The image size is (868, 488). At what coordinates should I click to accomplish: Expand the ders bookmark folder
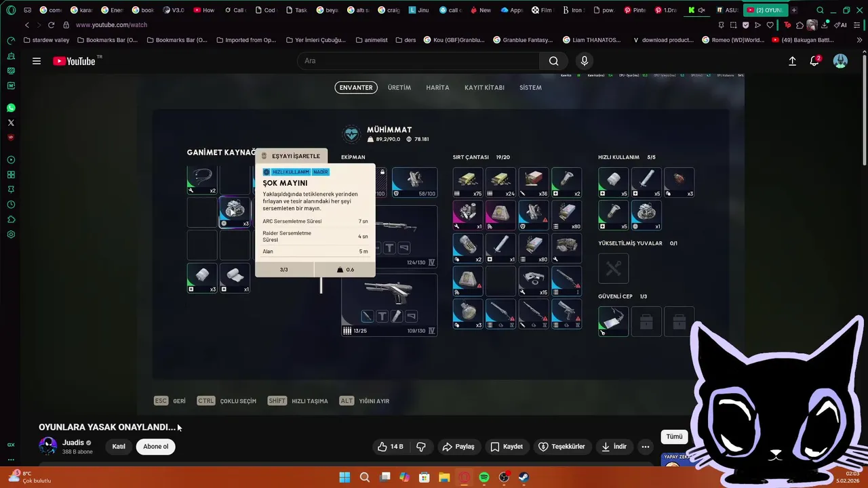(x=406, y=40)
